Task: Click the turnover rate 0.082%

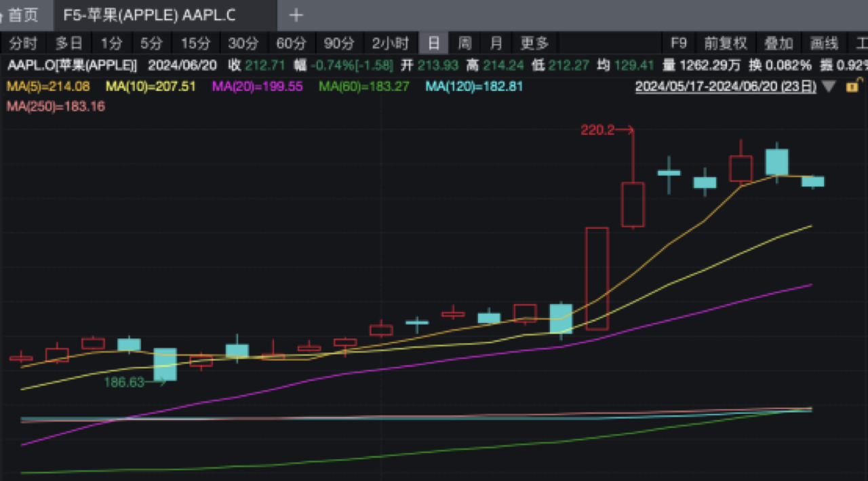Action: click(788, 66)
